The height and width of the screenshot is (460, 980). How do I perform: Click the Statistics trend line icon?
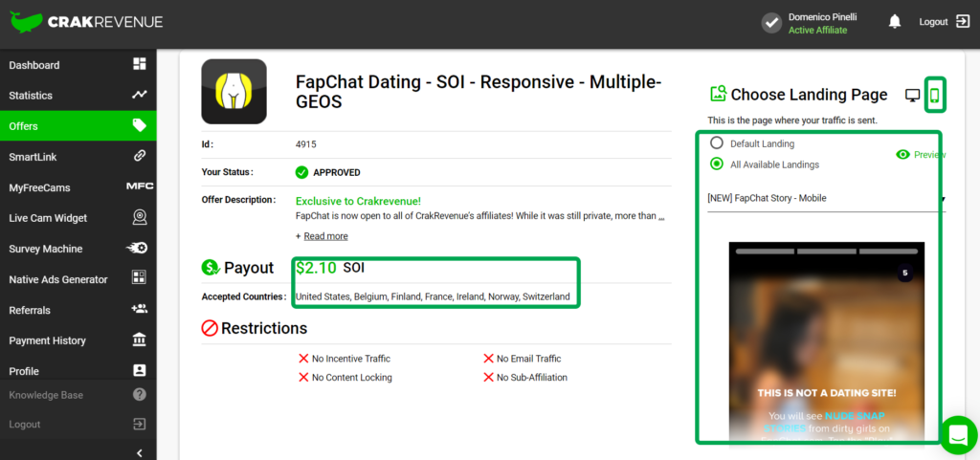(140, 95)
